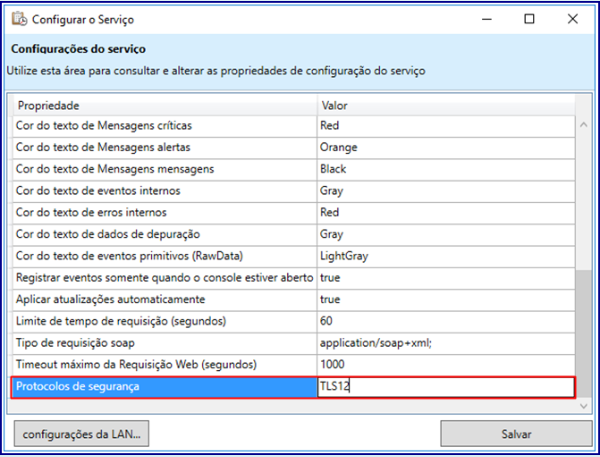The image size is (600, 457).
Task: Click the vertical scrollbar thumb
Action: 583,333
